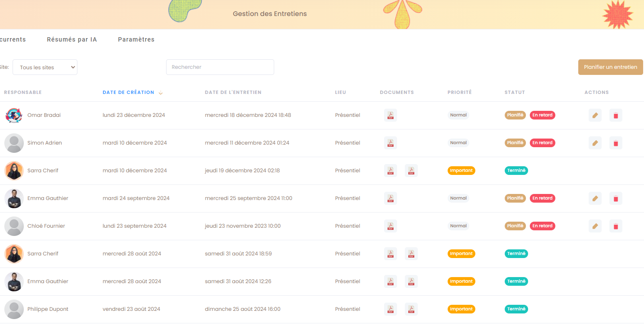Open the Paramètres tab
Image resolution: width=644 pixels, height=326 pixels.
click(x=136, y=39)
